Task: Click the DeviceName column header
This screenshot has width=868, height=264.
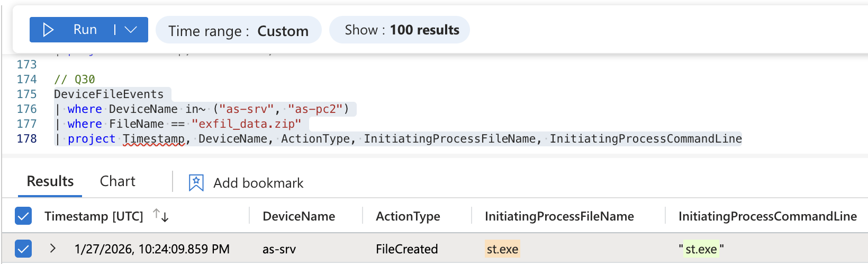Action: coord(299,216)
